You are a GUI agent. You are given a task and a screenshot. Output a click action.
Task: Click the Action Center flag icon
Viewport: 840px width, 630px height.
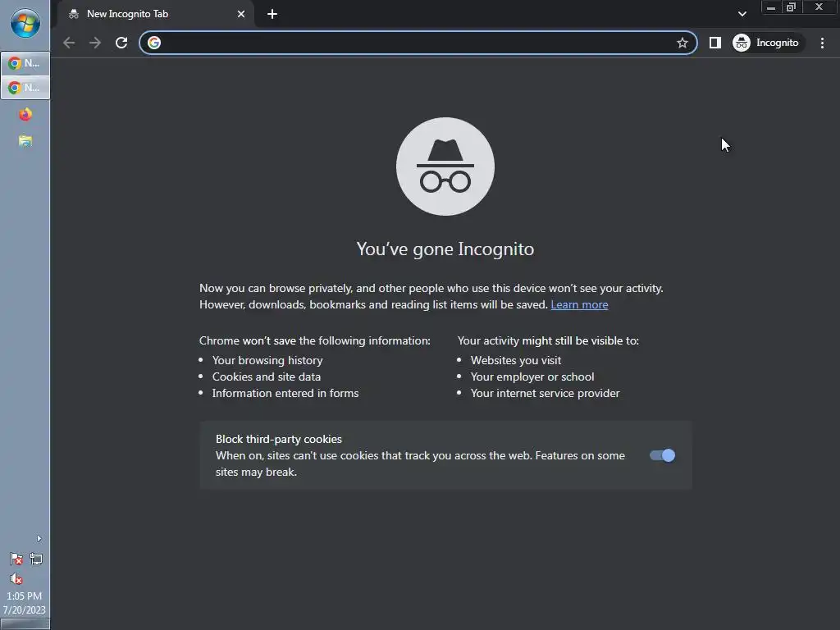(x=16, y=559)
